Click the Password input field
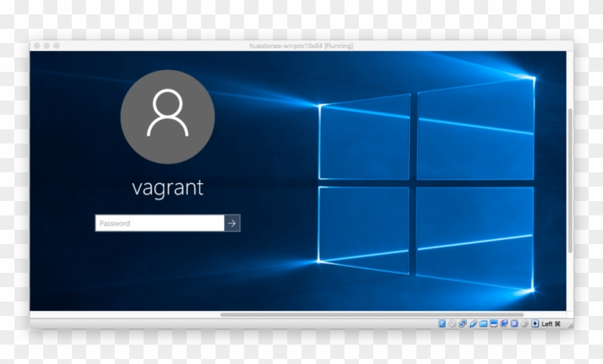Image resolution: width=603 pixels, height=364 pixels. coord(159,223)
